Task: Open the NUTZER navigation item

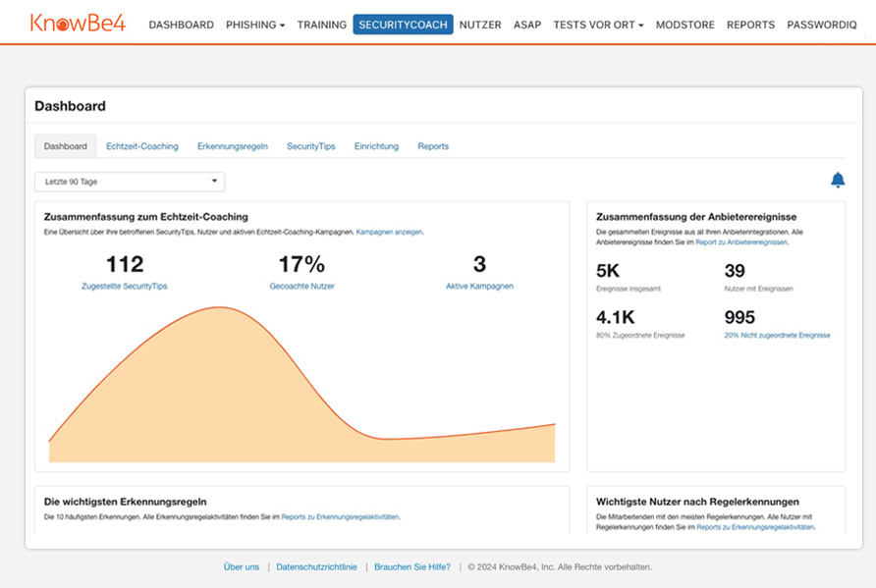Action: (x=480, y=25)
